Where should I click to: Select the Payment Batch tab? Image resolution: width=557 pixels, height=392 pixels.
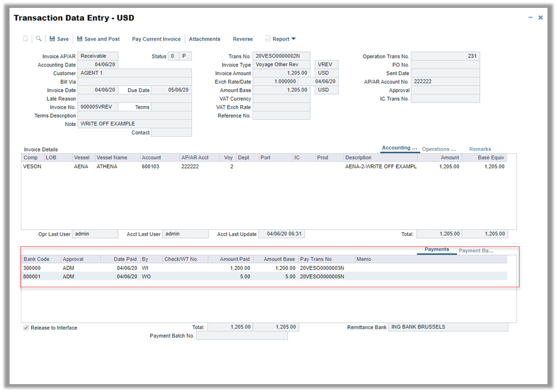(476, 251)
